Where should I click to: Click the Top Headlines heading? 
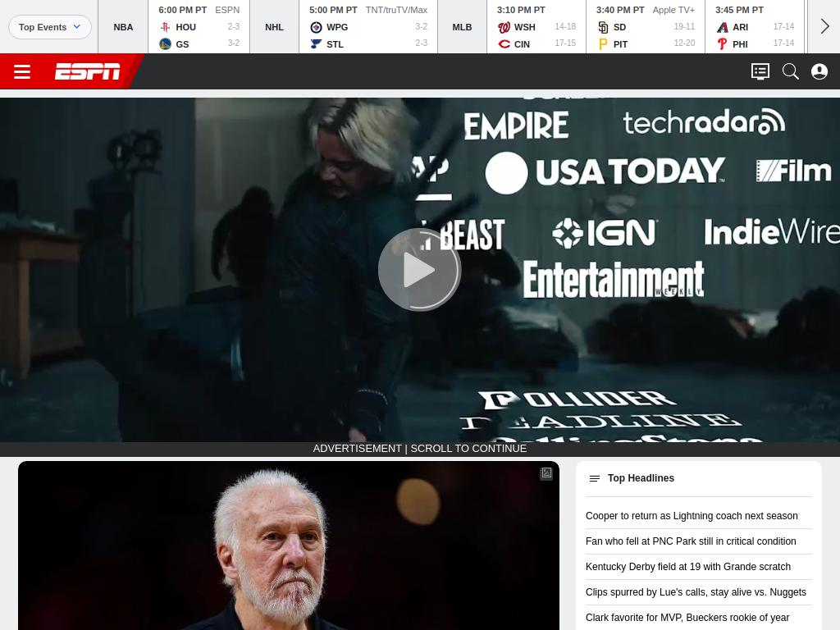(x=641, y=478)
